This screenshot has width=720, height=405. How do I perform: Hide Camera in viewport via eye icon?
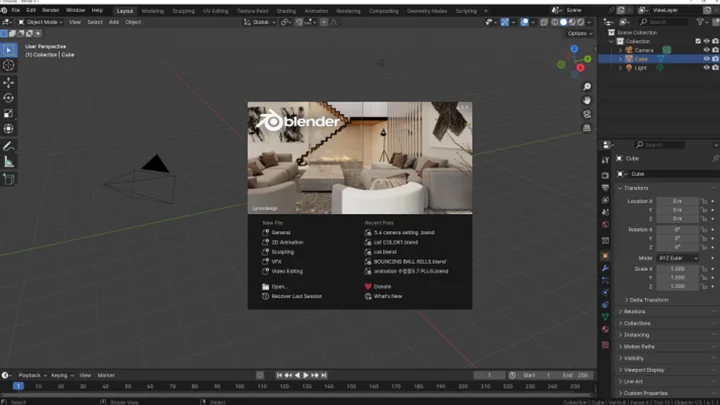(706, 50)
